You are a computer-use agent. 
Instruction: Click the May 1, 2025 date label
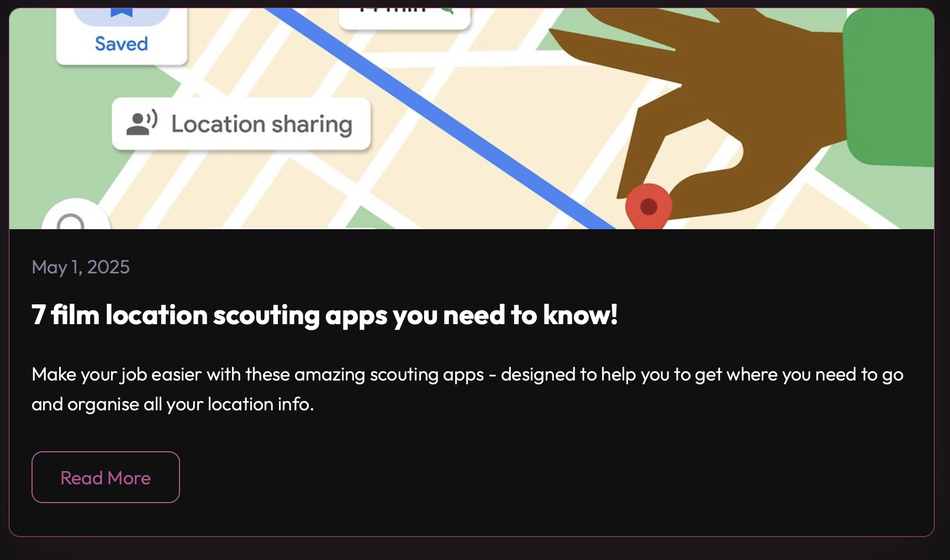tap(81, 267)
